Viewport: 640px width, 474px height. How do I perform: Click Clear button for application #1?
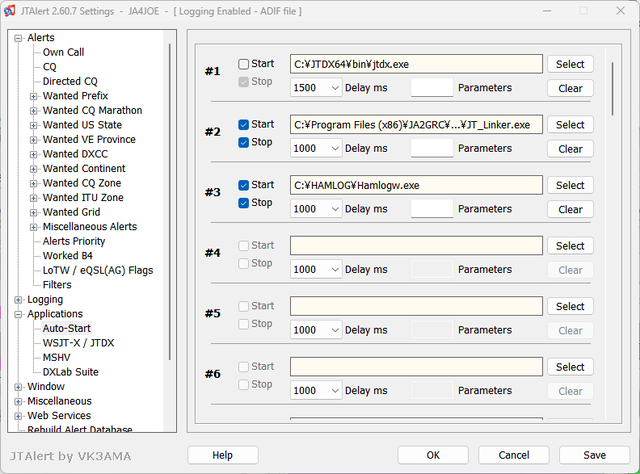tap(570, 88)
